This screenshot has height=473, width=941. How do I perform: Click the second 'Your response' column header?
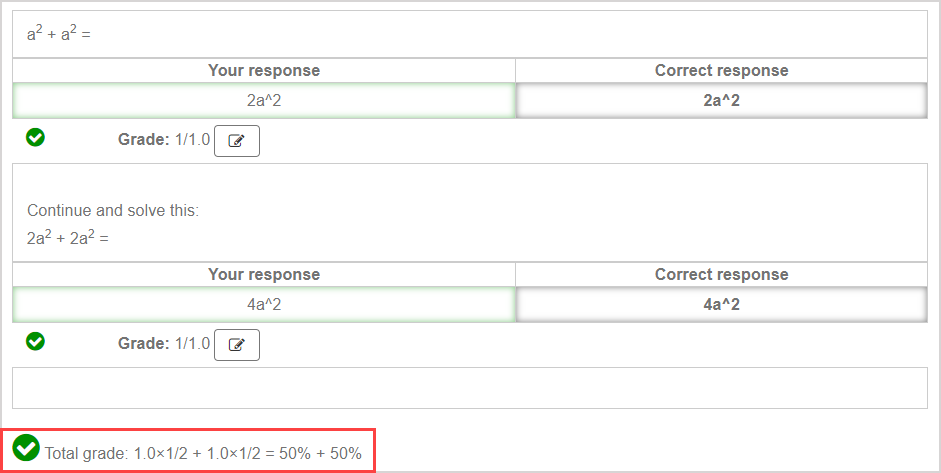click(x=264, y=275)
